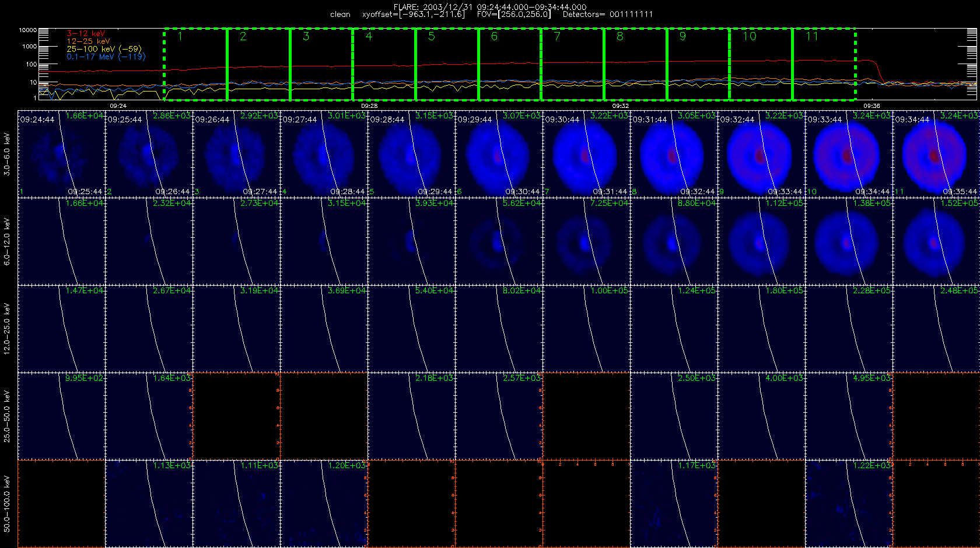Image resolution: width=980 pixels, height=548 pixels.
Task: Click the '2.18E+03' peak value label
Action: click(435, 378)
